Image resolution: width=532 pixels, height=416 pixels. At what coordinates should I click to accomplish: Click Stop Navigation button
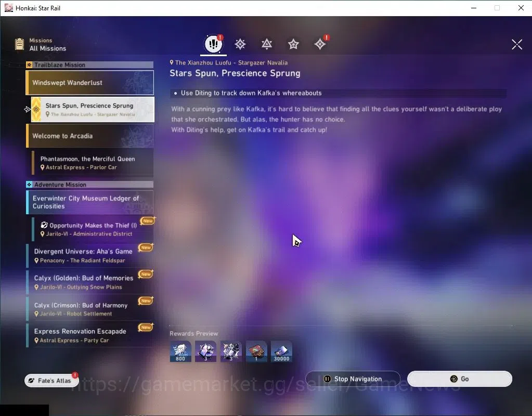pyautogui.click(x=353, y=379)
